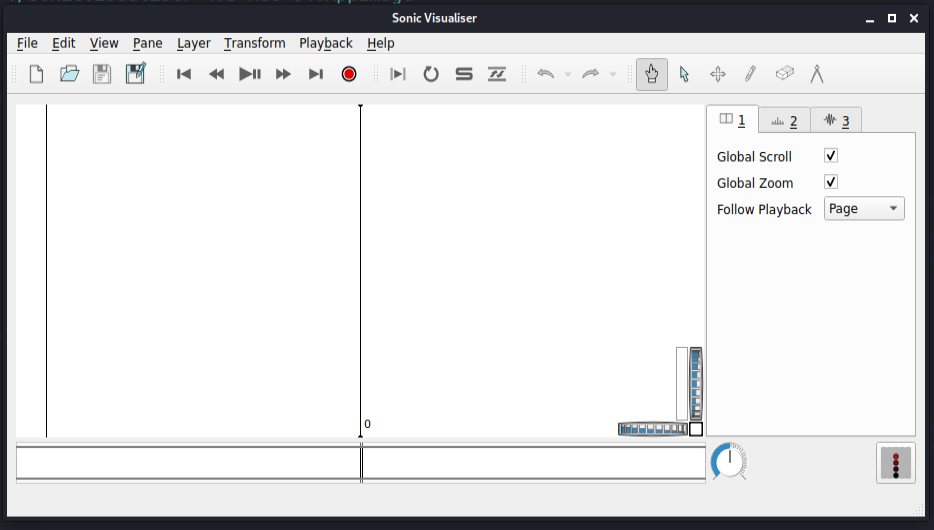This screenshot has height=530, width=934.
Task: Close the Sonic Visualiser window
Action: point(914,18)
